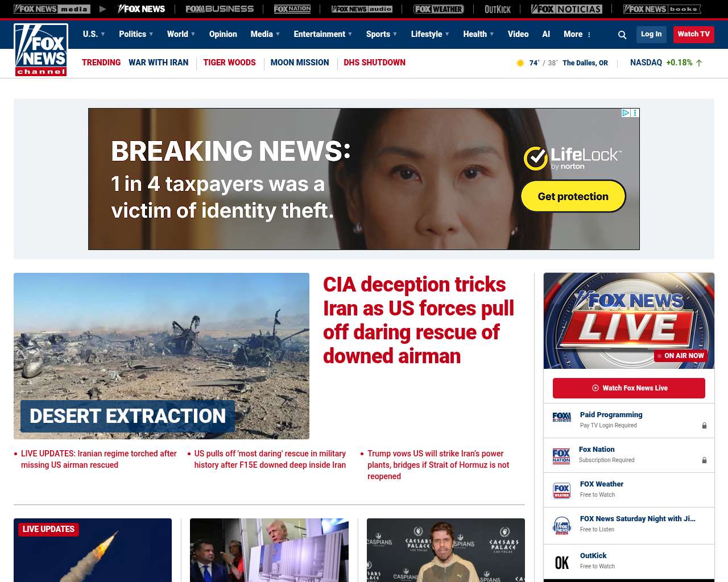The image size is (728, 582).
Task: Click the NASDAQ green up arrow
Action: click(699, 63)
